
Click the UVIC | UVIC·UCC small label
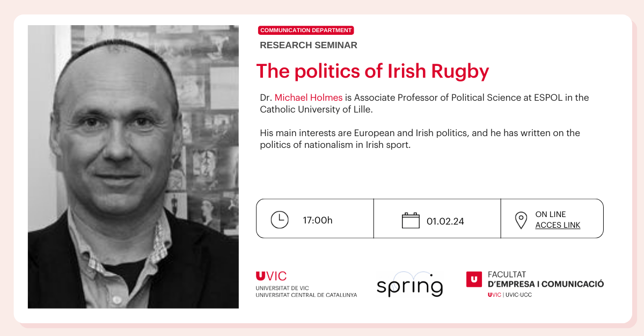pyautogui.click(x=509, y=295)
